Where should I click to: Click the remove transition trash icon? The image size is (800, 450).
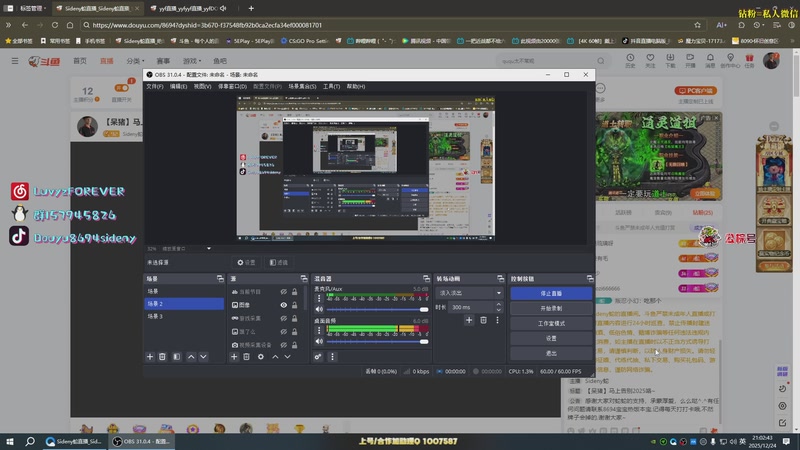point(483,320)
